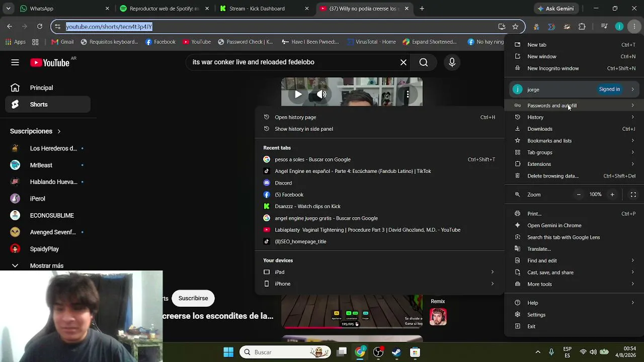Open the jorge profile submenu
The height and width of the screenshot is (362, 644).
point(574,89)
